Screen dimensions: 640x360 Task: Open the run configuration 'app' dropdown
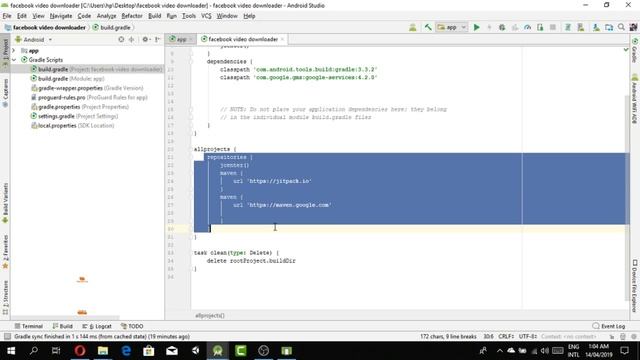pyautogui.click(x=451, y=27)
